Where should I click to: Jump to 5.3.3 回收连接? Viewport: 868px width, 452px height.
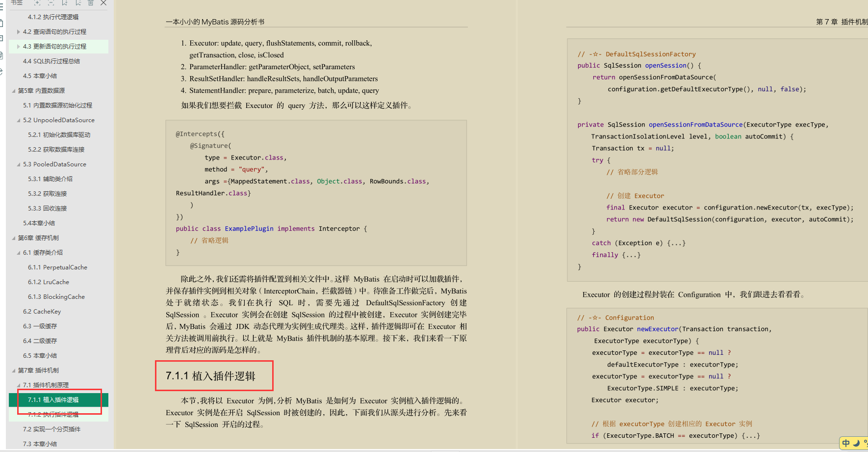click(47, 209)
